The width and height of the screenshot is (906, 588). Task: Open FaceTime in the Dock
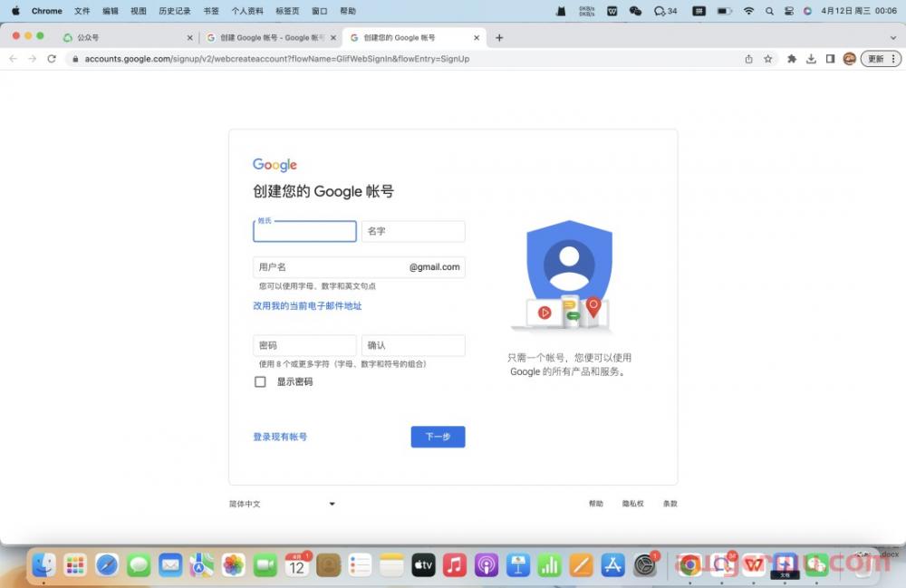pos(265,564)
